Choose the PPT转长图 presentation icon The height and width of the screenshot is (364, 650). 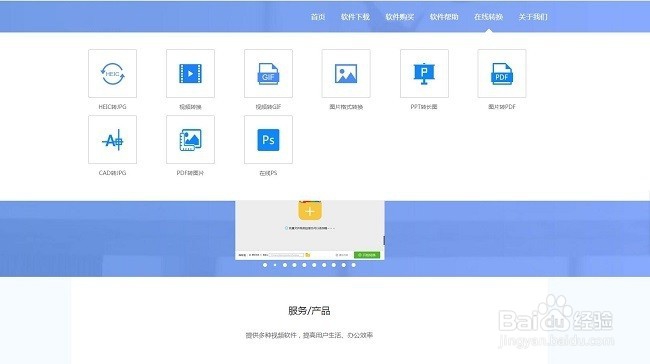click(x=424, y=73)
